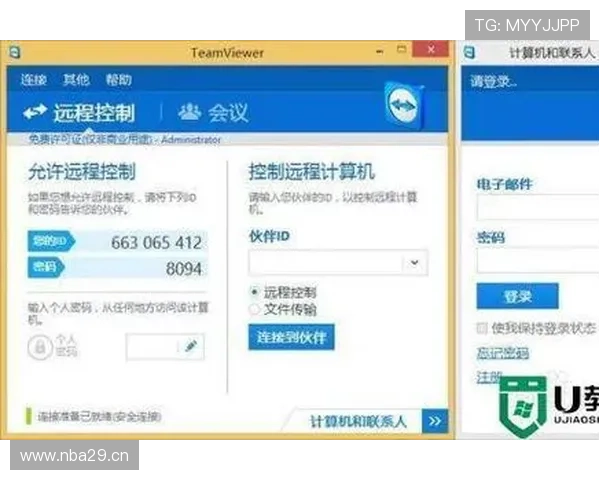Open the 连接 menu

pyautogui.click(x=34, y=80)
